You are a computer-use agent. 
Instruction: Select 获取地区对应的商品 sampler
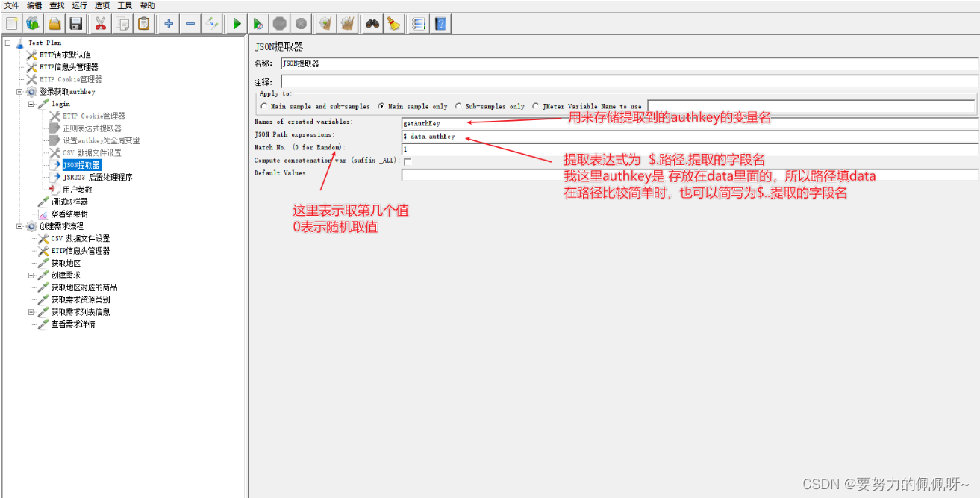coord(84,287)
